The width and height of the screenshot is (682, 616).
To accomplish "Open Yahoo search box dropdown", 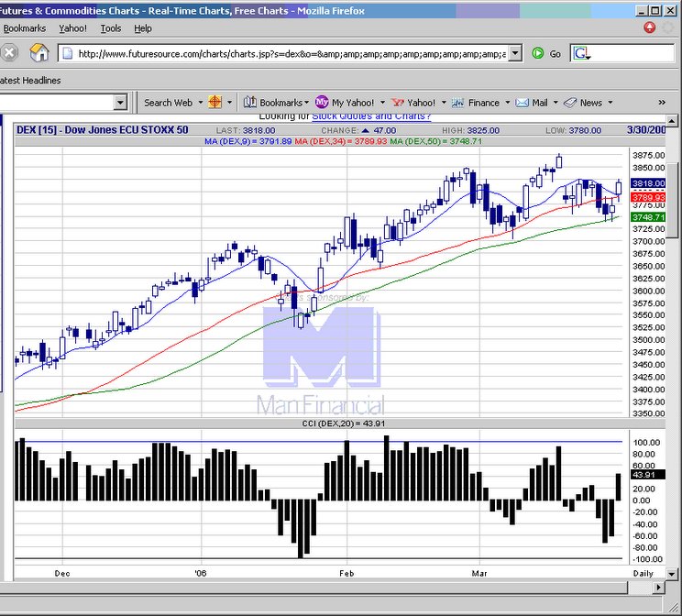I will (120, 103).
